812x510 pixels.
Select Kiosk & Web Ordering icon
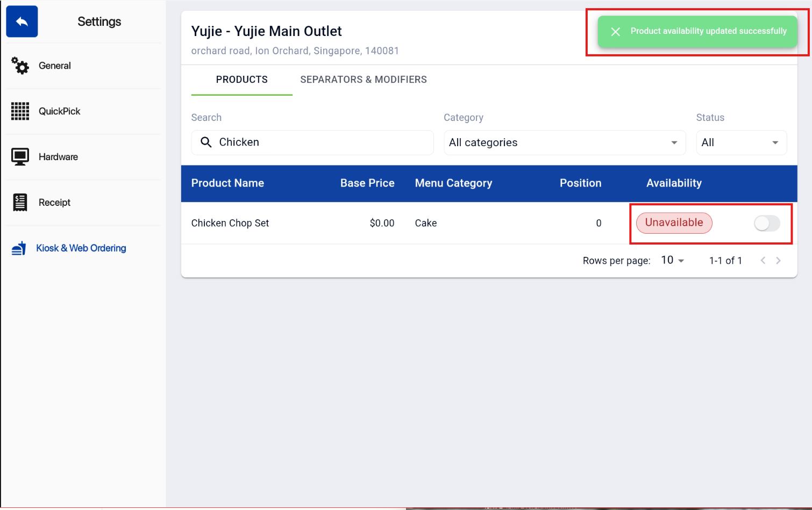coord(19,248)
